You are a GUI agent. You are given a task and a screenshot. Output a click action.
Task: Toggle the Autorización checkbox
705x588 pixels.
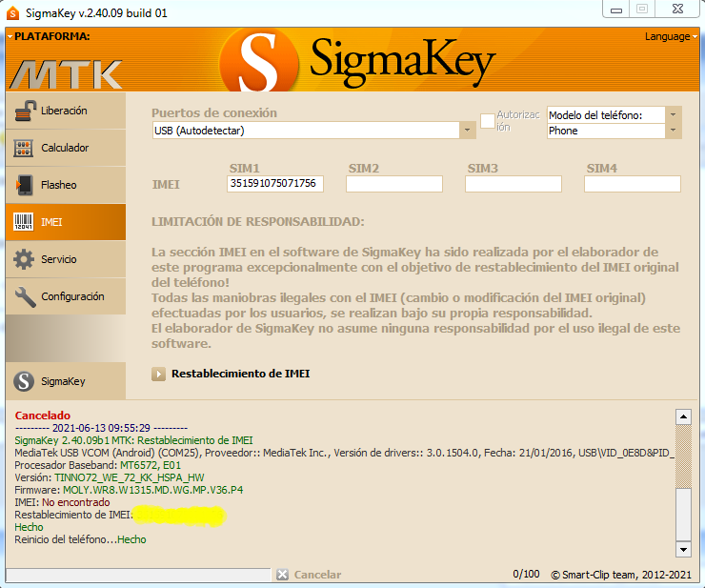pyautogui.click(x=488, y=121)
